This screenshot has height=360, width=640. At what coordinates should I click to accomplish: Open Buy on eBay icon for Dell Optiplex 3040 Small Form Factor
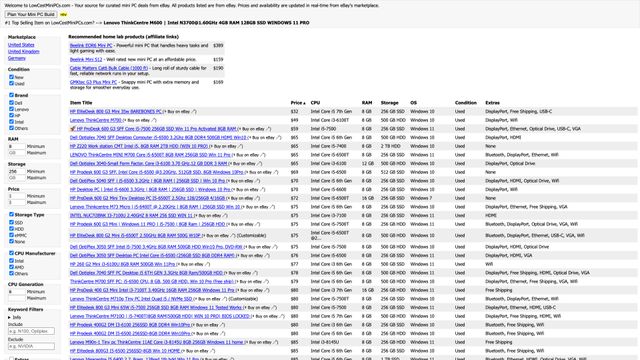[259, 164]
